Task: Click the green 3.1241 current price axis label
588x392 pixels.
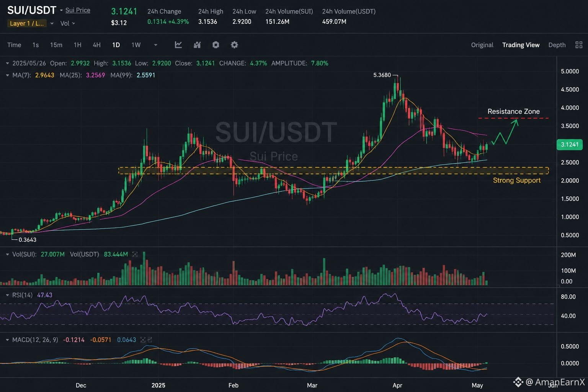Action: click(x=570, y=144)
